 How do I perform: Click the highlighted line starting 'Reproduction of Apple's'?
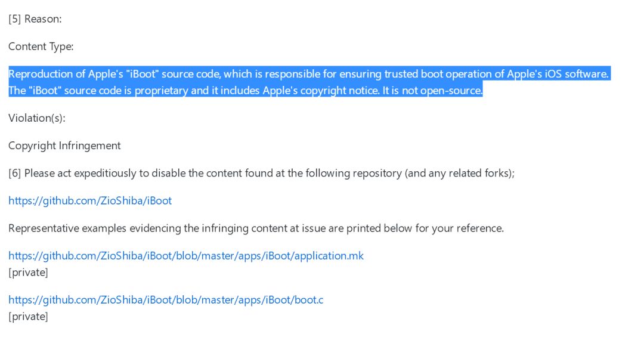click(x=308, y=74)
